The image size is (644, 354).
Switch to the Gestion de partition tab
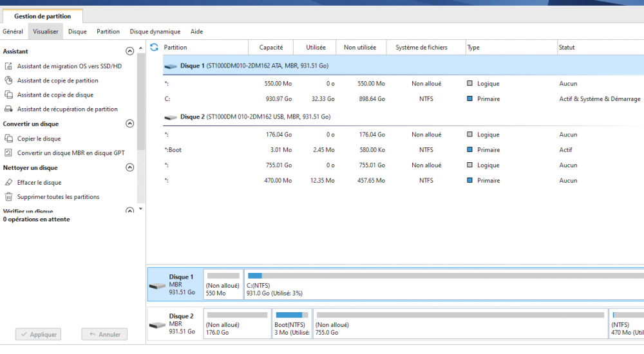(x=43, y=16)
